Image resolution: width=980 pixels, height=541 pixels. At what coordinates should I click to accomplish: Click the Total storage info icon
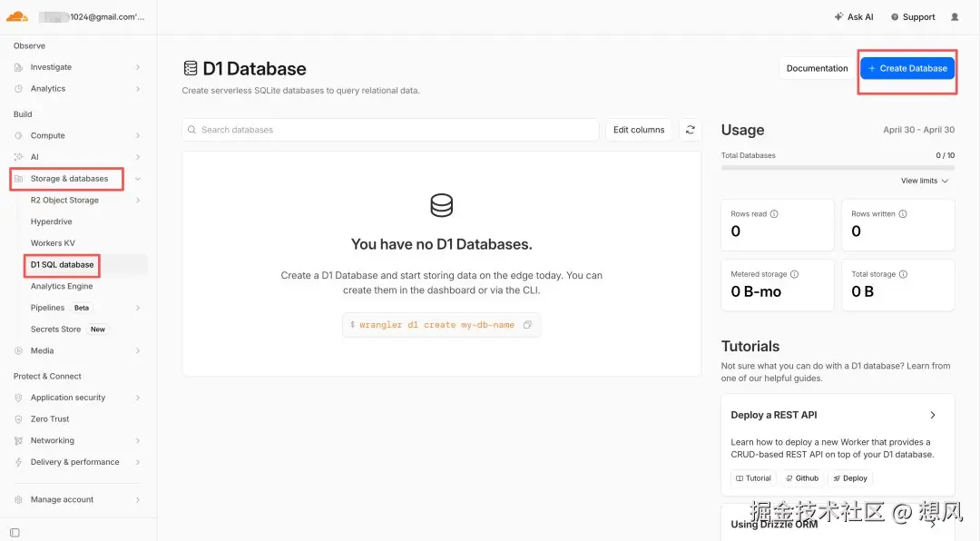903,274
